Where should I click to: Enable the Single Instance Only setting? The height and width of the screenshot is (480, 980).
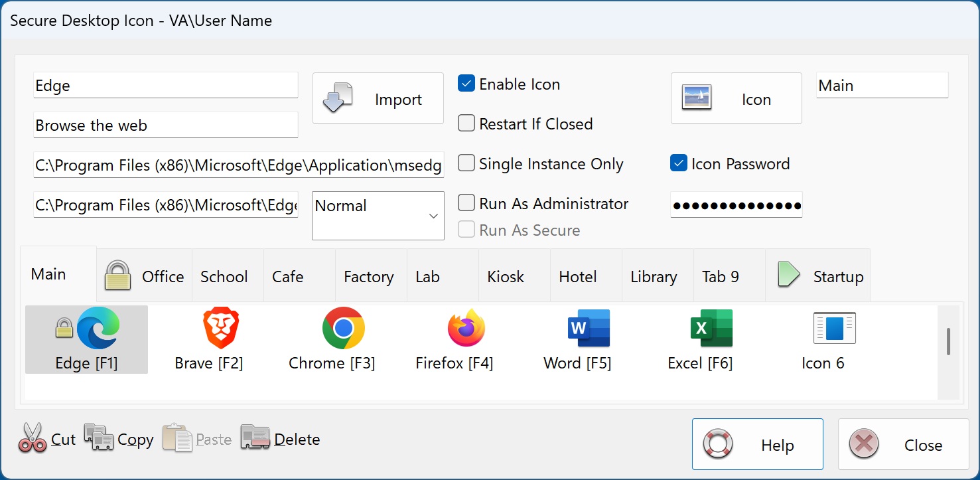pos(466,163)
